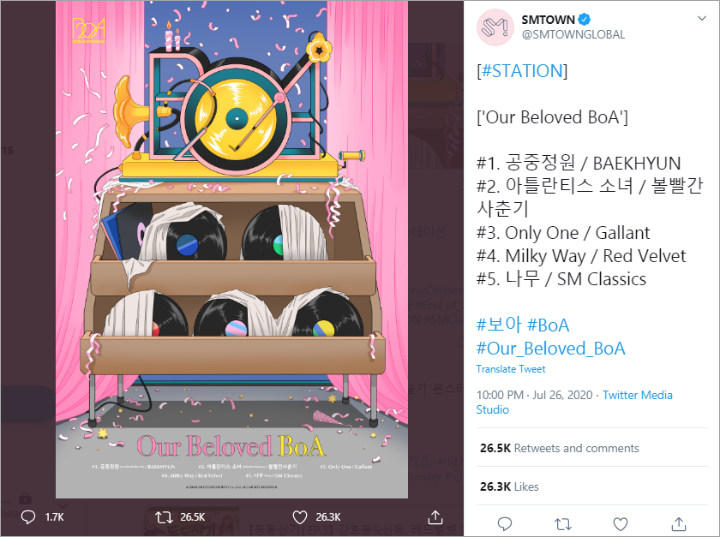Click Translate Tweet
The width and height of the screenshot is (720, 537).
pos(511,369)
